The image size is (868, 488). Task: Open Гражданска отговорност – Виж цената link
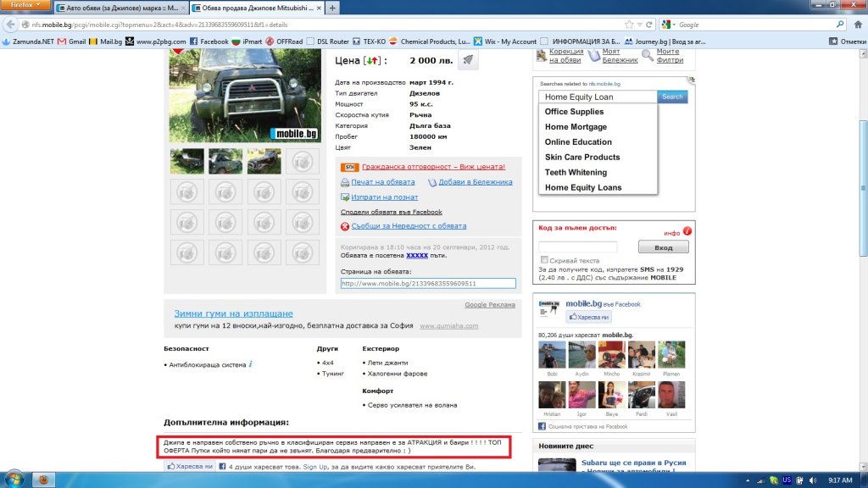coord(433,167)
